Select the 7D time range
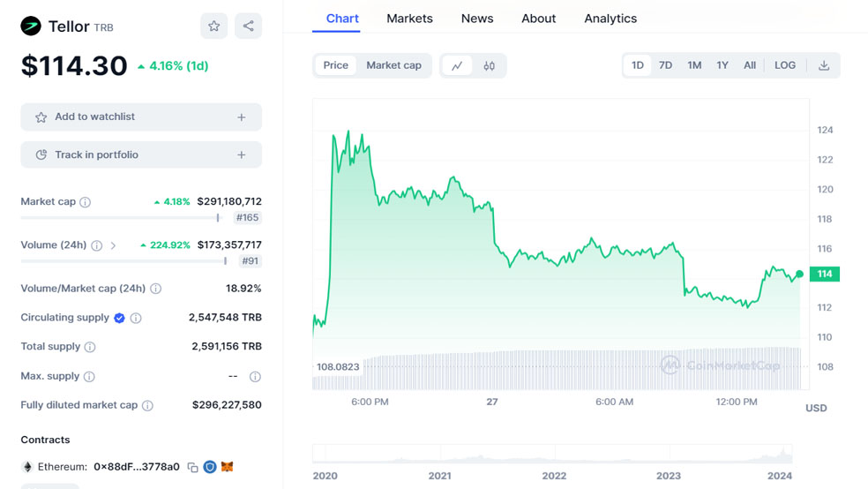 pyautogui.click(x=665, y=65)
